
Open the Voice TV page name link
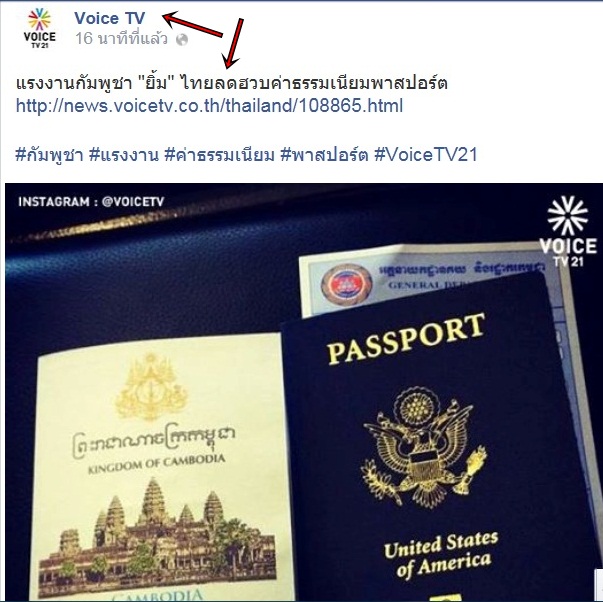(x=110, y=18)
